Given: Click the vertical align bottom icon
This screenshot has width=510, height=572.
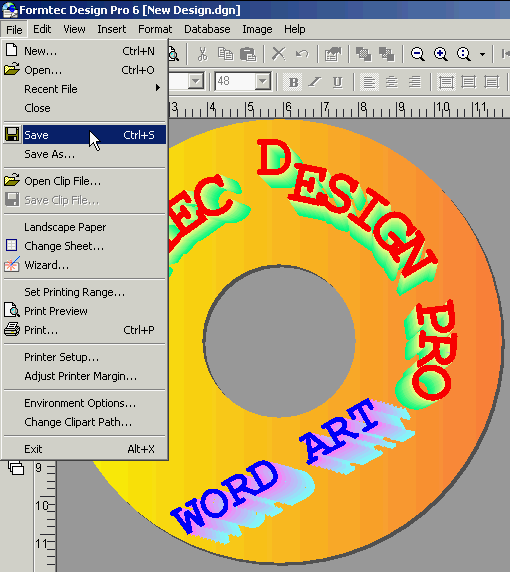Looking at the screenshot, I should click(x=491, y=82).
